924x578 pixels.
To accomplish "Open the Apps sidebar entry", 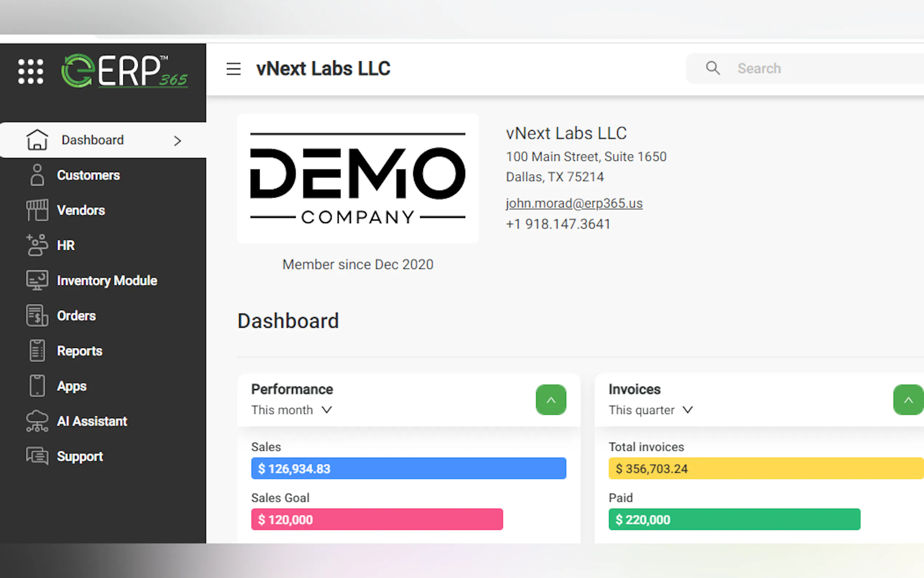I will [x=72, y=386].
